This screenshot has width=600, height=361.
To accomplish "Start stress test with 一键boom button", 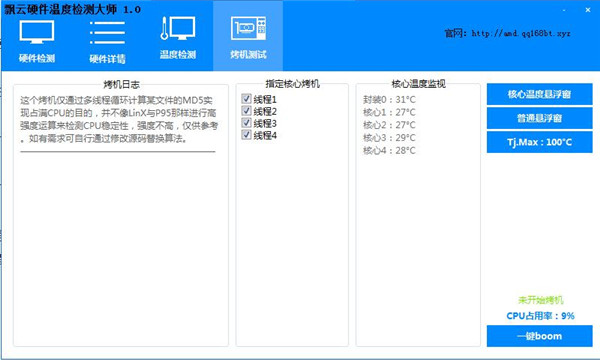I will pyautogui.click(x=540, y=336).
